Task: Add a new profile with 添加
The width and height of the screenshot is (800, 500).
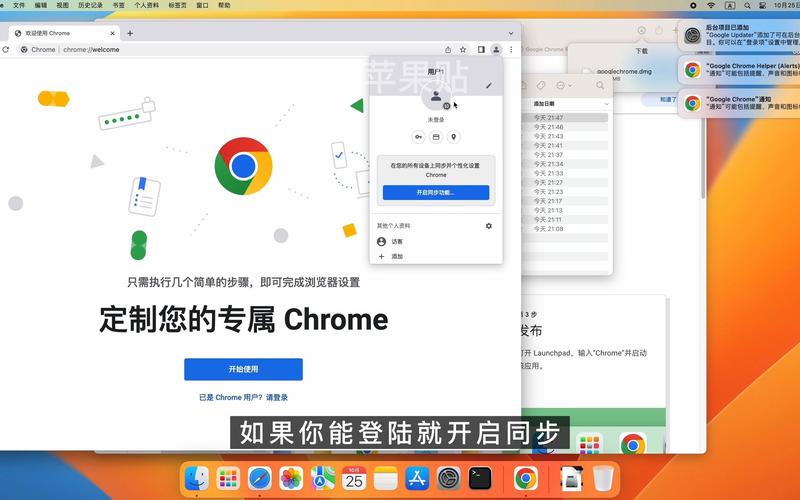Action: pyautogui.click(x=436, y=256)
